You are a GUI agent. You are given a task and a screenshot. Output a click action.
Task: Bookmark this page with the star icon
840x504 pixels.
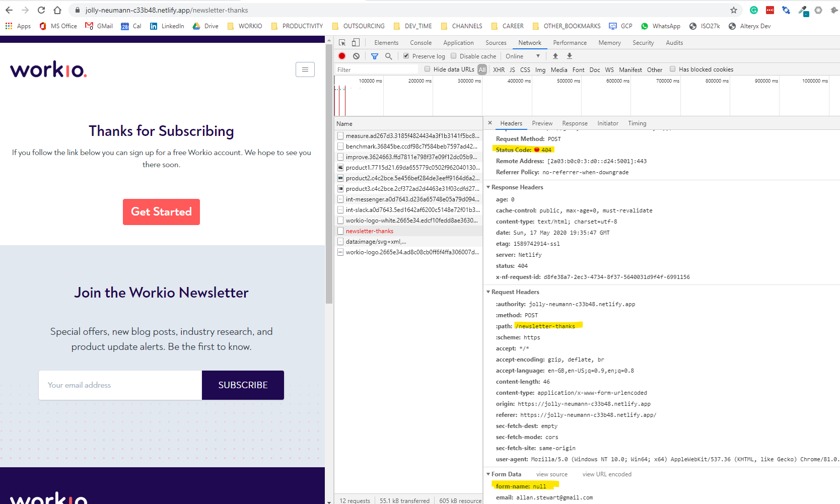(x=734, y=10)
